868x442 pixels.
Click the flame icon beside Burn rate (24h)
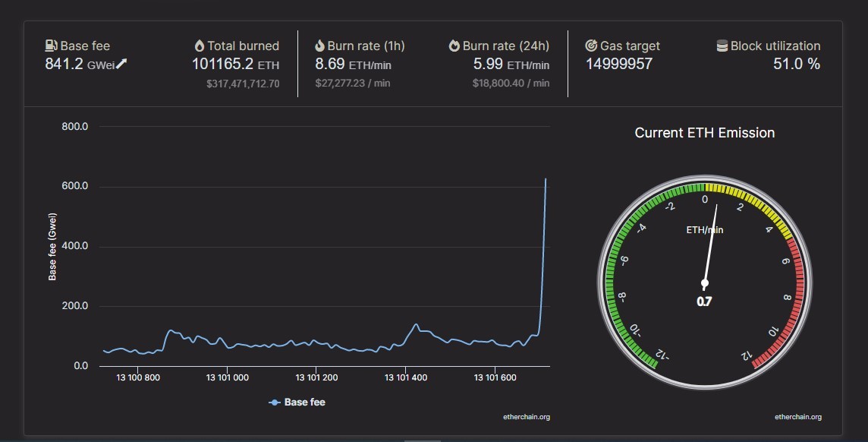[x=454, y=46]
